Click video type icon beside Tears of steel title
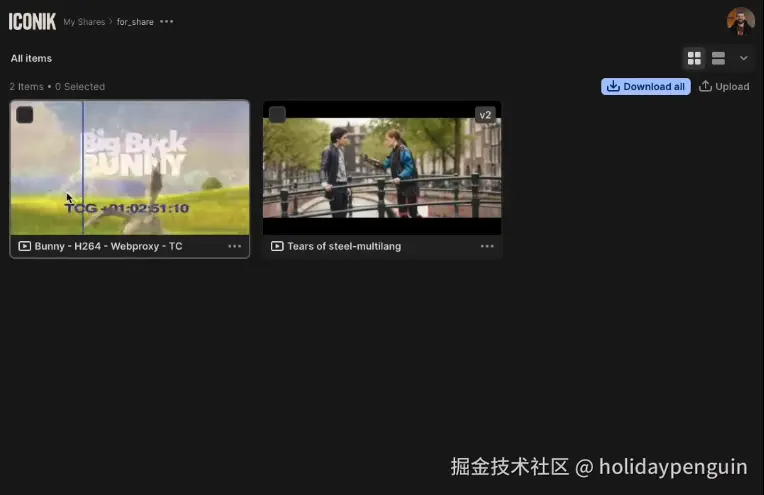Image resolution: width=764 pixels, height=495 pixels. [277, 246]
